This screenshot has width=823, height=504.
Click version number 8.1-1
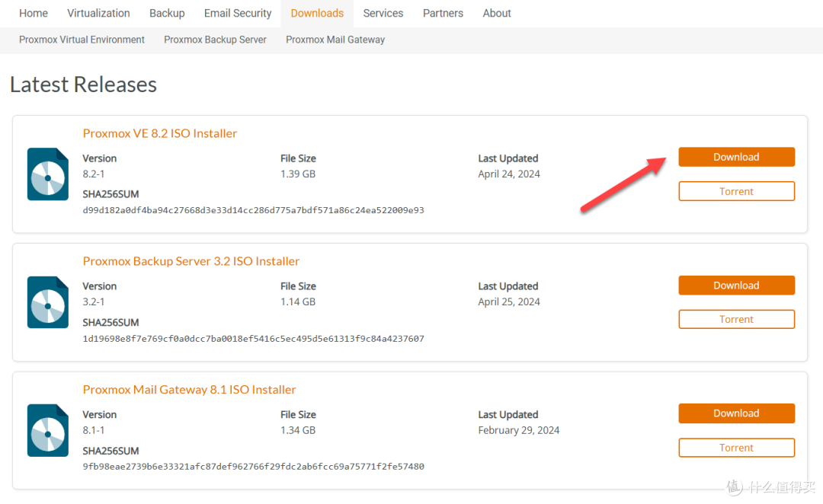[94, 431]
